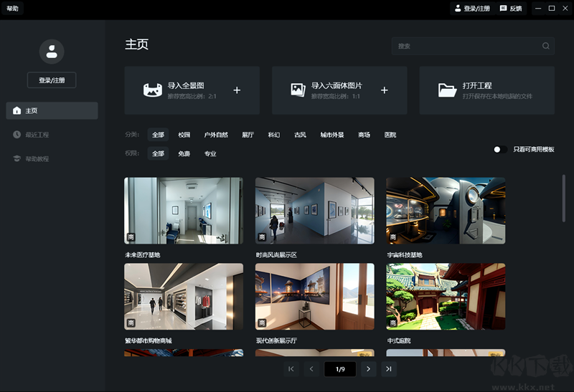Open the 帮助 menu in title bar
This screenshot has height=392, width=574.
(12, 8)
